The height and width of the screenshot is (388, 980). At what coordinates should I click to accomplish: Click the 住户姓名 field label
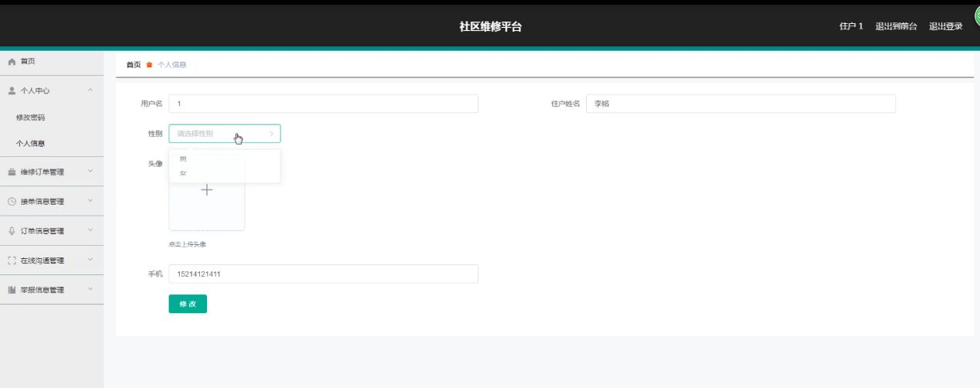pos(565,104)
